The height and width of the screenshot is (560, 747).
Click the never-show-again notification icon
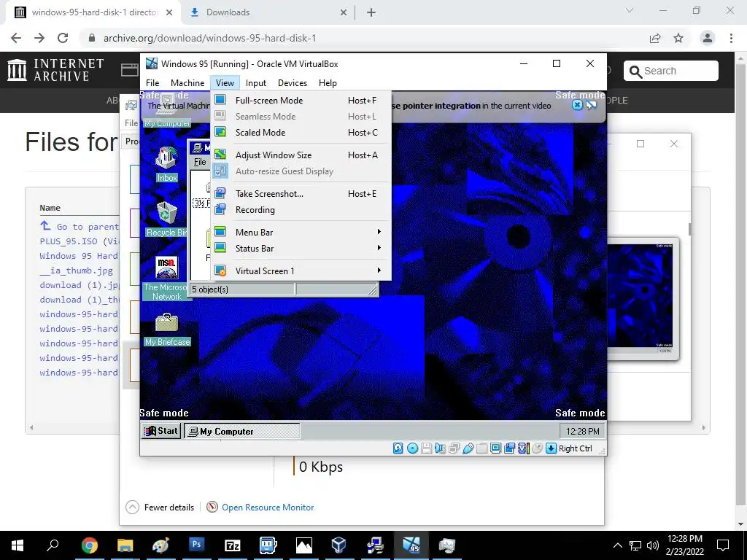point(591,105)
